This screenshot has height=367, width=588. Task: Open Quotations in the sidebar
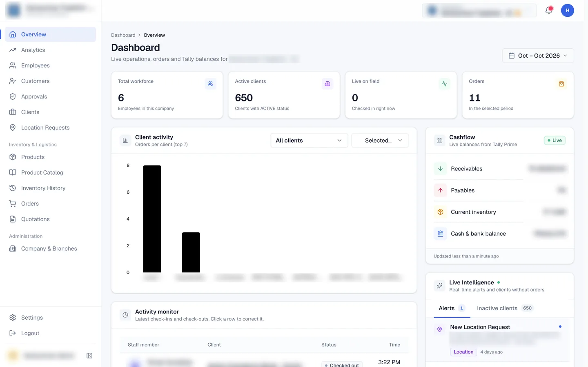click(x=51, y=219)
